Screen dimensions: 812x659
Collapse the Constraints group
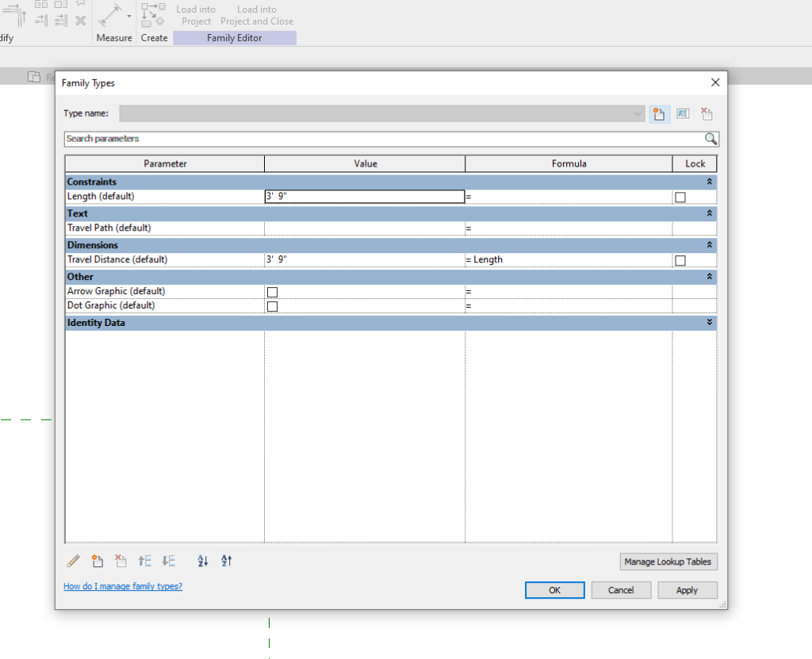(710, 182)
